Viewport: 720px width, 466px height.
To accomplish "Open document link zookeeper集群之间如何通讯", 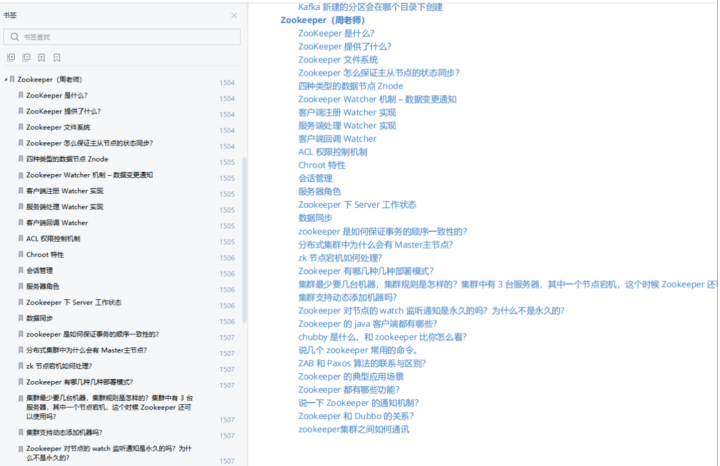I will pyautogui.click(x=354, y=429).
